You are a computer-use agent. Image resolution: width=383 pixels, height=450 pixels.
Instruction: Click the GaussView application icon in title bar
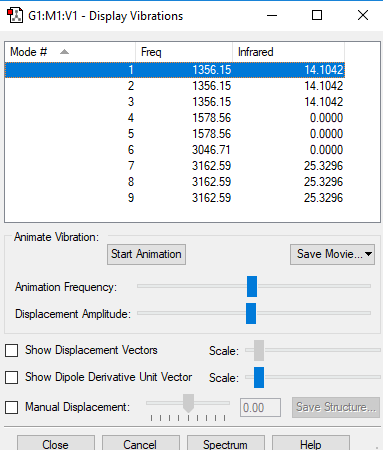click(15, 15)
